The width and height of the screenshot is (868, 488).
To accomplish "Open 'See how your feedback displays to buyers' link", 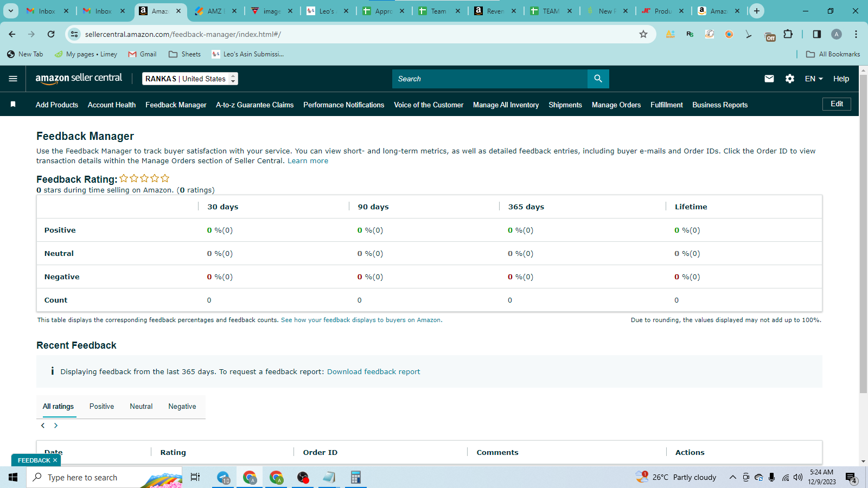I will [361, 320].
